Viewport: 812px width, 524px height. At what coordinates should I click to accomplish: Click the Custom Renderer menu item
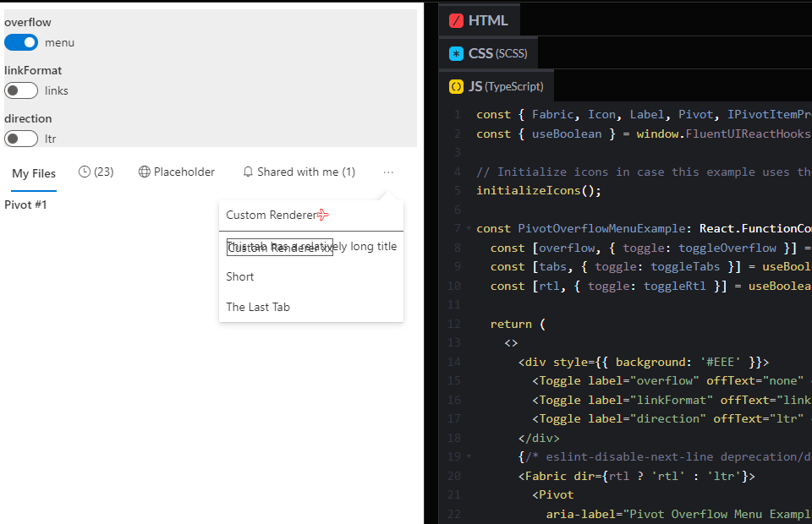pyautogui.click(x=269, y=215)
